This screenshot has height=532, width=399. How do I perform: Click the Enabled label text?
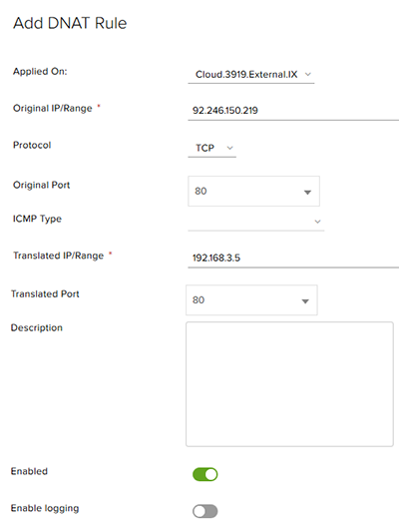click(x=29, y=471)
